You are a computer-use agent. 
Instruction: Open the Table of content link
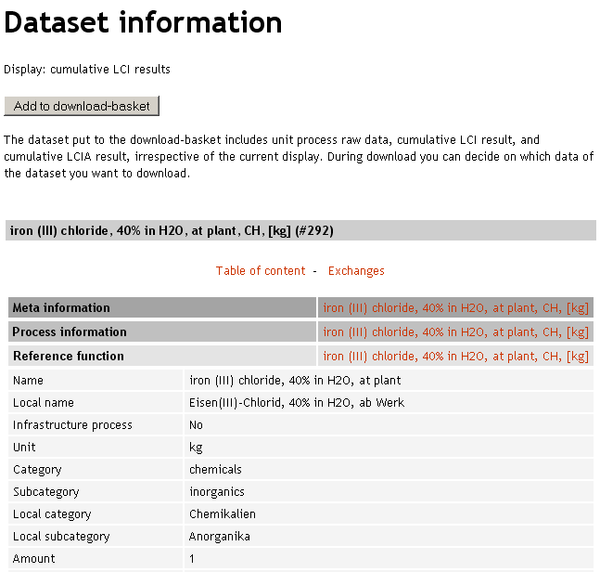[260, 271]
